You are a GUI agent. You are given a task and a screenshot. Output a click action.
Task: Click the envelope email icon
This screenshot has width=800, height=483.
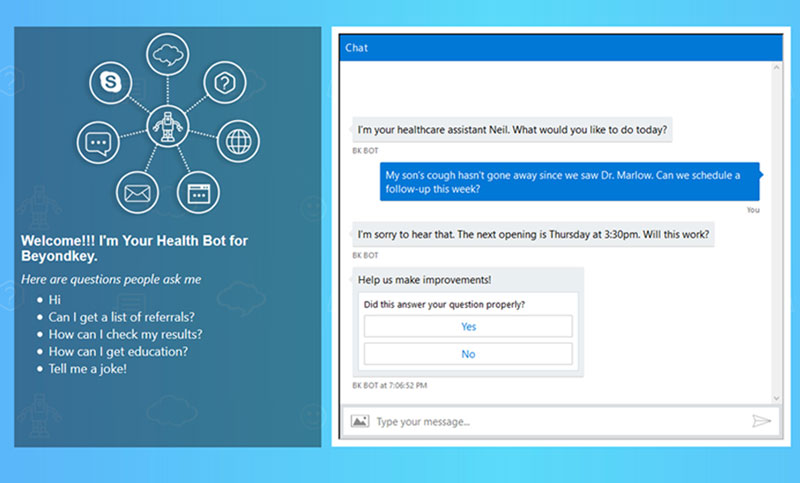[x=138, y=191]
